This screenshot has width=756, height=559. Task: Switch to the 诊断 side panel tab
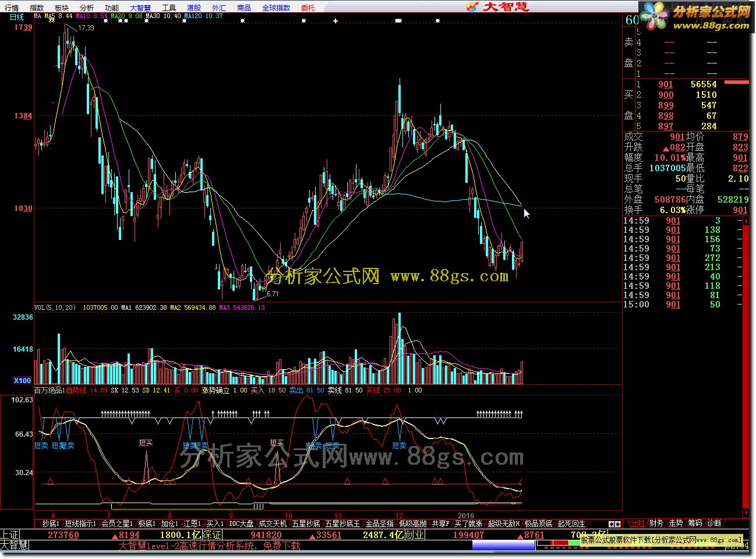point(713,523)
